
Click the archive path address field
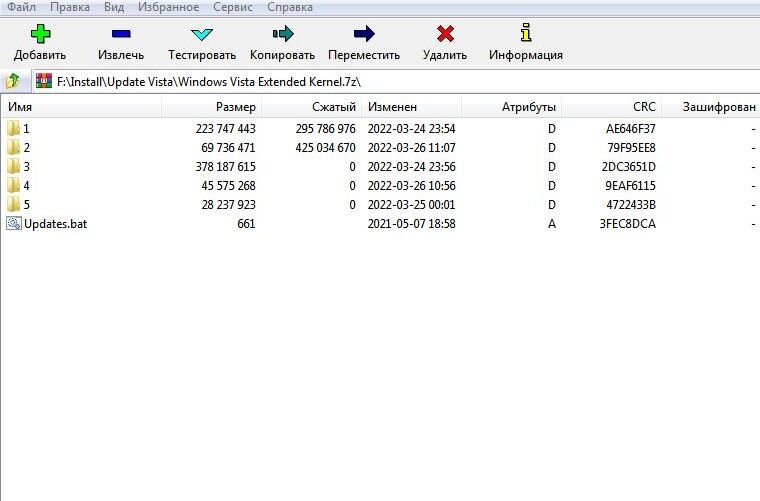tap(397, 81)
